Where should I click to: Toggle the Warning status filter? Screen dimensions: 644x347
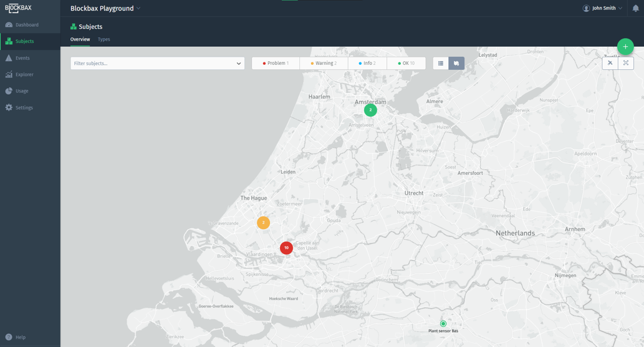coord(324,64)
